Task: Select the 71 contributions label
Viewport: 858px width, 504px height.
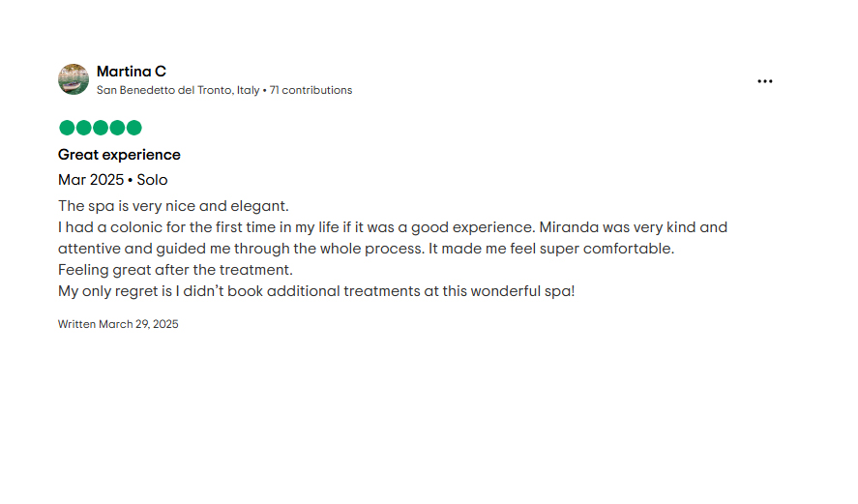Action: click(311, 90)
